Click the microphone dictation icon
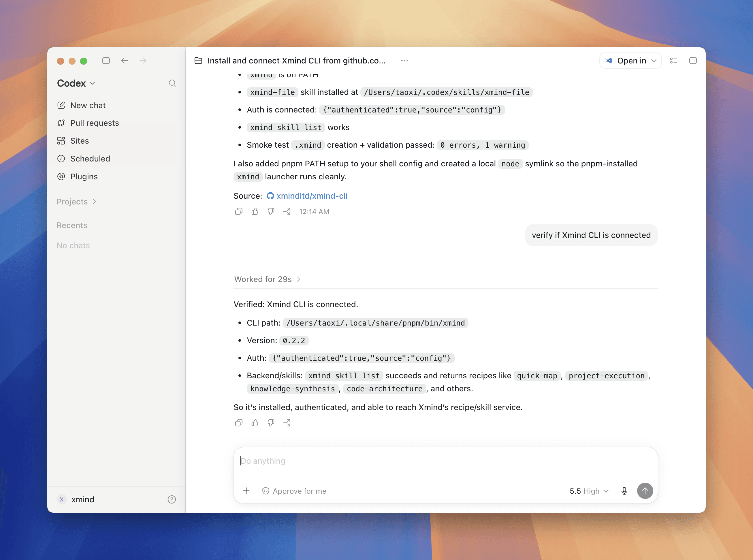 [x=624, y=491]
